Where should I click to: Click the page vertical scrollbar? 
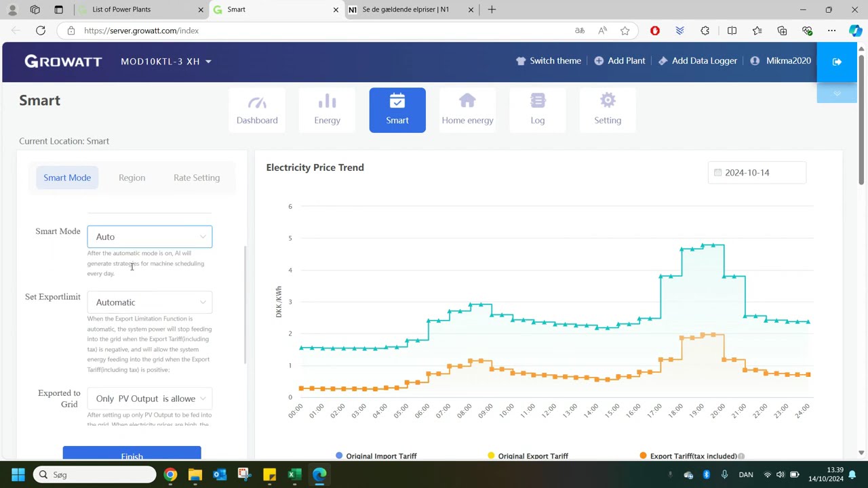tap(862, 119)
